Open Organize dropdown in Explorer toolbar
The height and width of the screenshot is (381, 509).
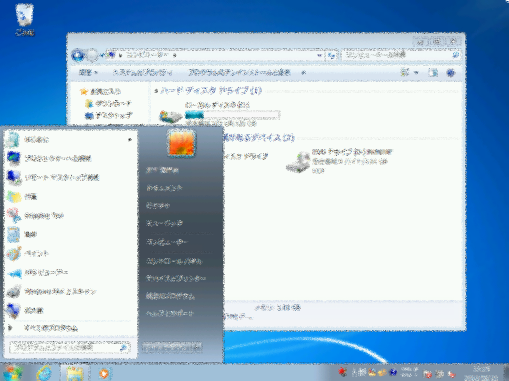pyautogui.click(x=88, y=72)
